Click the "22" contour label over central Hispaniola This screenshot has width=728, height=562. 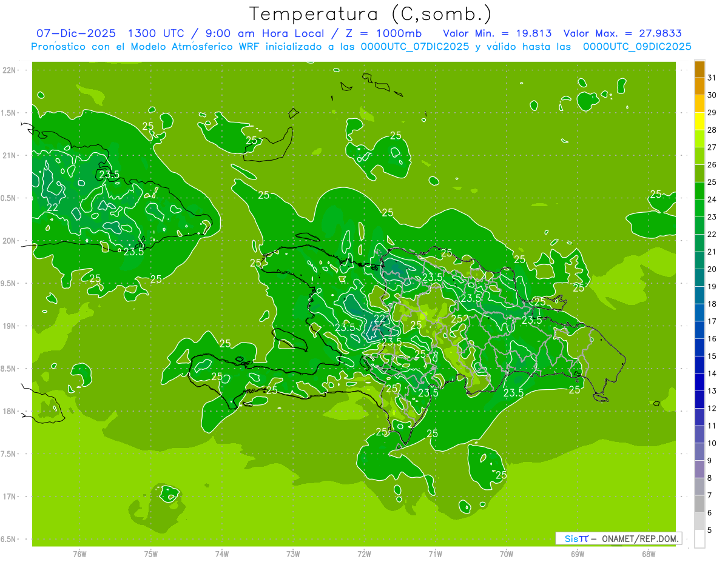[x=380, y=318]
